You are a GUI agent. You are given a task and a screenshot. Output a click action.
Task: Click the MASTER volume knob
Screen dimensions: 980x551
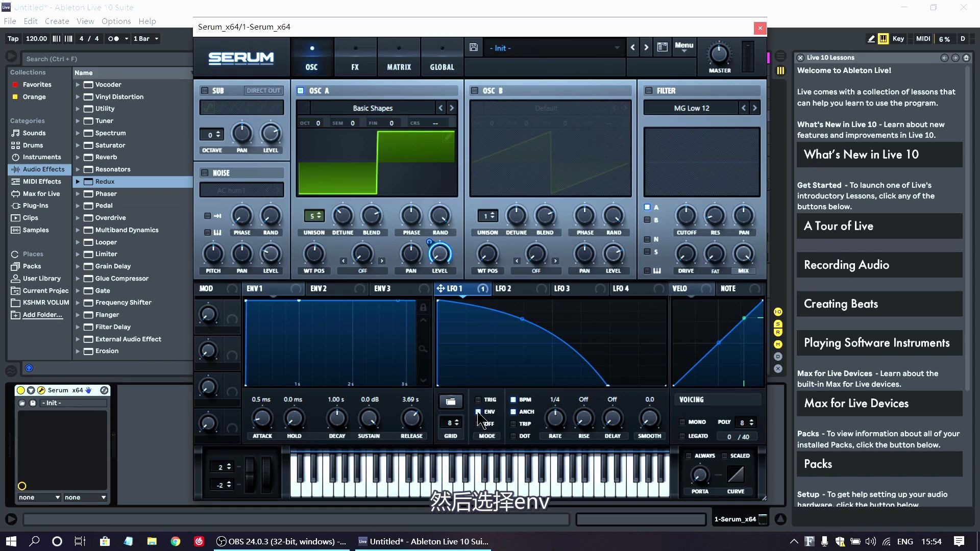click(x=719, y=54)
